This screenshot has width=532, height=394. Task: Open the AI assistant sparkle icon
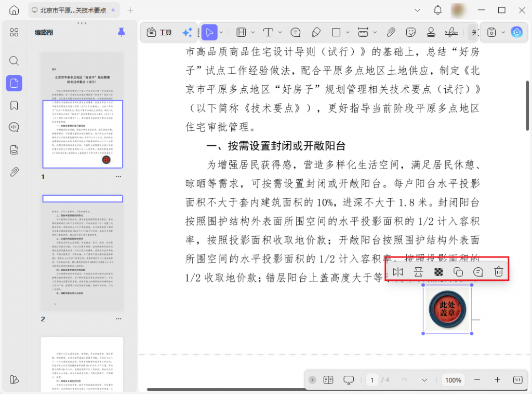188,32
